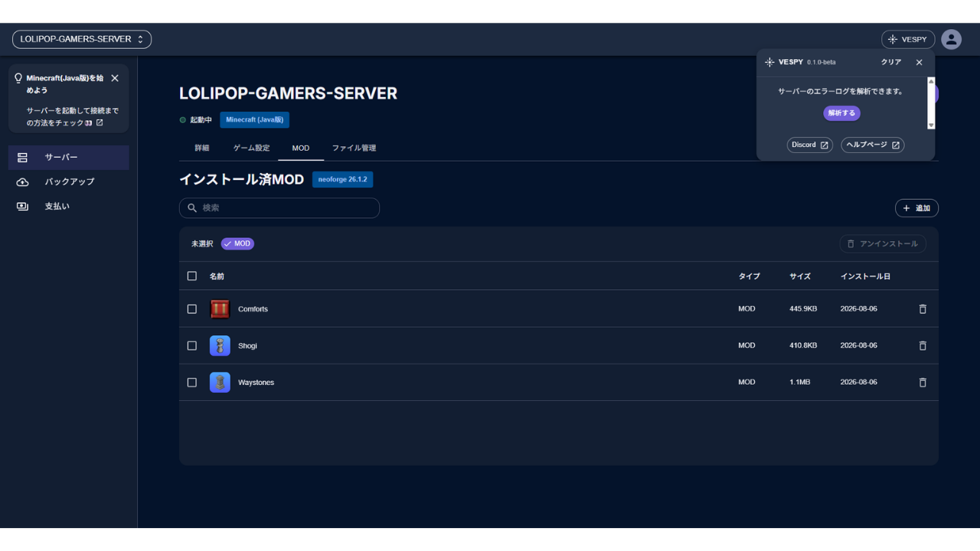Screen dimensions: 980x551
Task: Click the 1.1MB size value
Action: tap(799, 383)
